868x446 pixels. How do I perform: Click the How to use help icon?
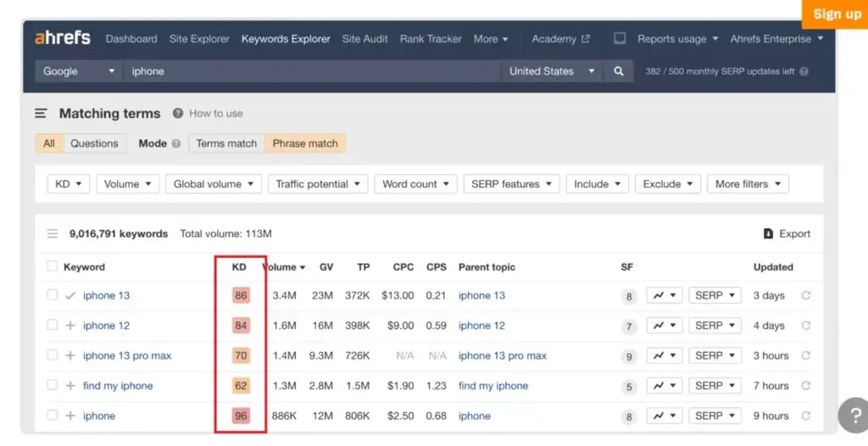[178, 113]
